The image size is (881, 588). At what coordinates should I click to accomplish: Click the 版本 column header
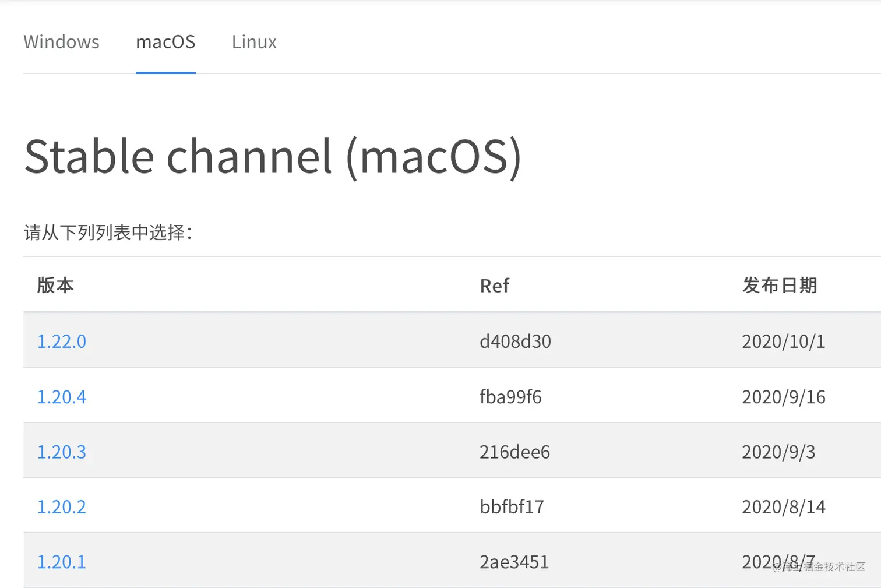click(x=55, y=286)
